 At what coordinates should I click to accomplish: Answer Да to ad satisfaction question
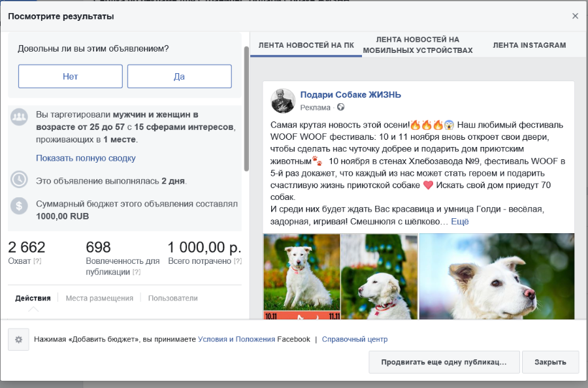tap(179, 76)
